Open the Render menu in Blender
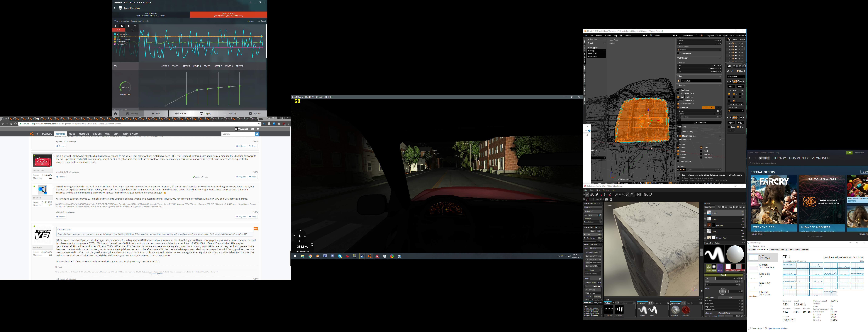Image resolution: width=868 pixels, height=332 pixels. (599, 36)
